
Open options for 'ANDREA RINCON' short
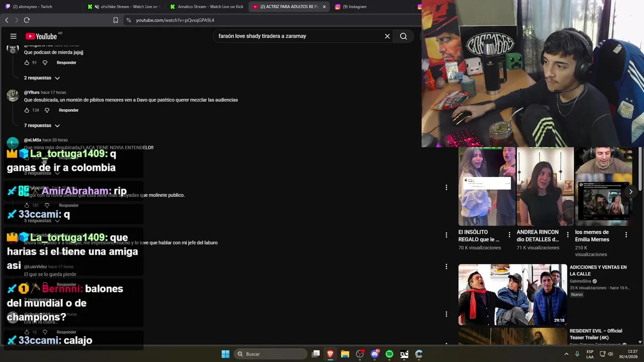pyautogui.click(x=568, y=235)
